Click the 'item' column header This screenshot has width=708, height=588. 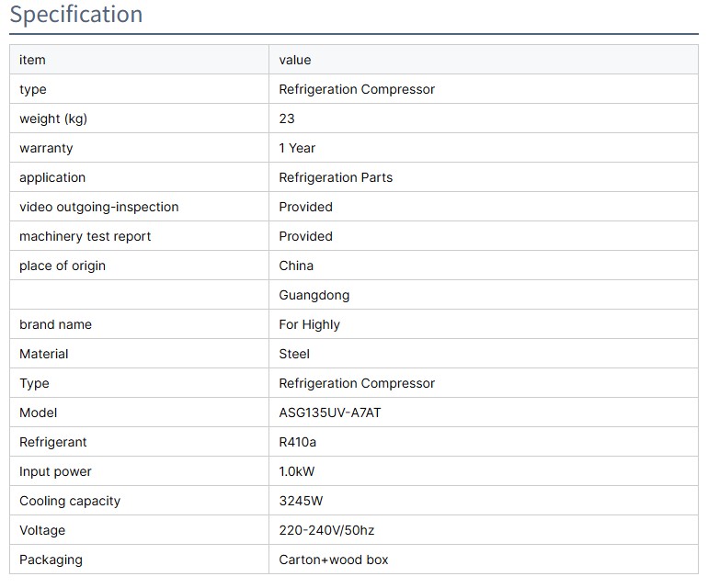pos(32,60)
